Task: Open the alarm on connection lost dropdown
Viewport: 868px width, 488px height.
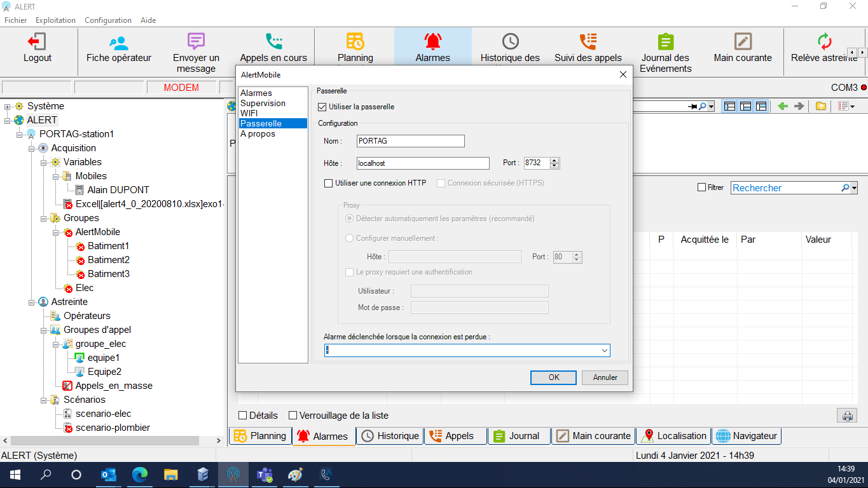Action: point(604,350)
